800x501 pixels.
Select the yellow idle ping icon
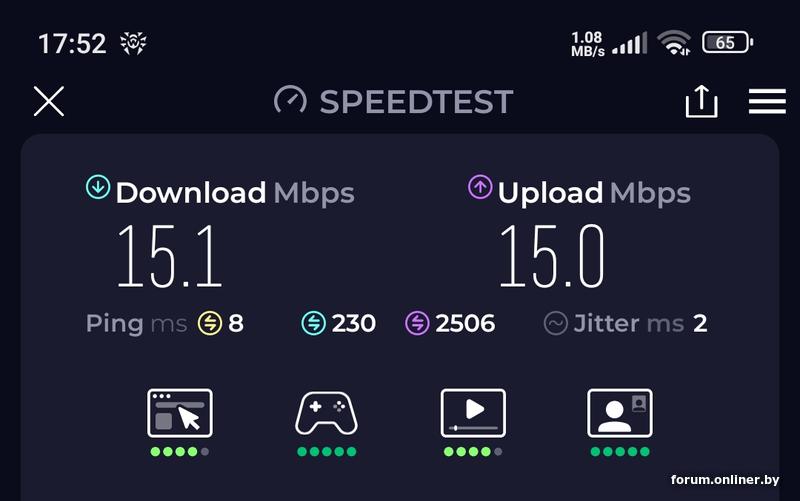(210, 323)
